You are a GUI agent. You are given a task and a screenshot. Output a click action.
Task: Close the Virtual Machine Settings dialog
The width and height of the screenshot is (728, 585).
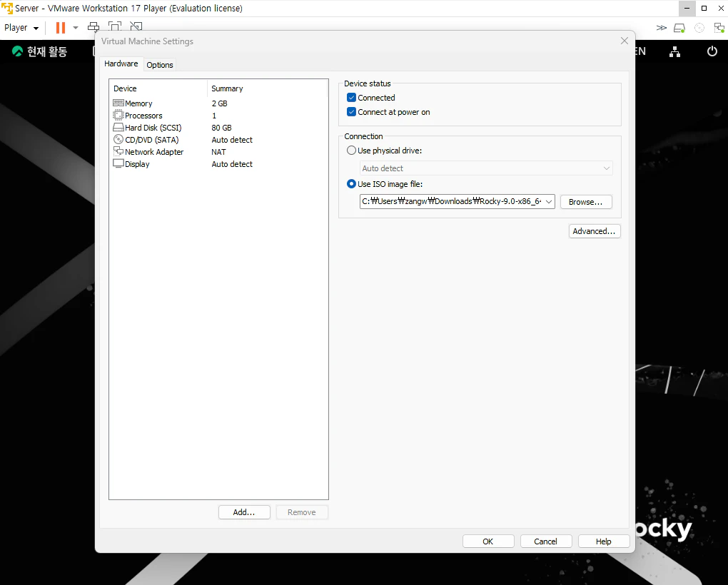(625, 41)
